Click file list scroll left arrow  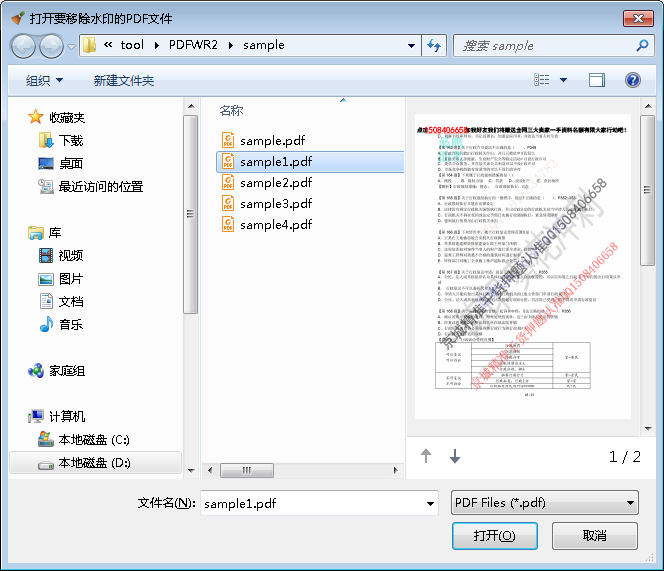click(210, 470)
